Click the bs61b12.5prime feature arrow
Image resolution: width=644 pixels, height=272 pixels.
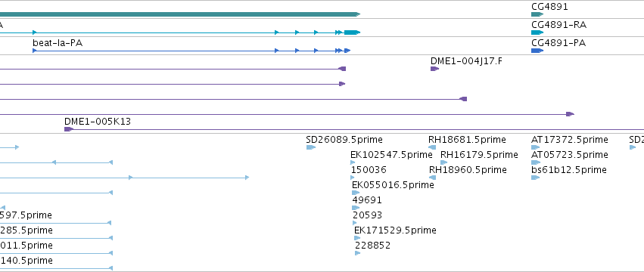(535, 178)
